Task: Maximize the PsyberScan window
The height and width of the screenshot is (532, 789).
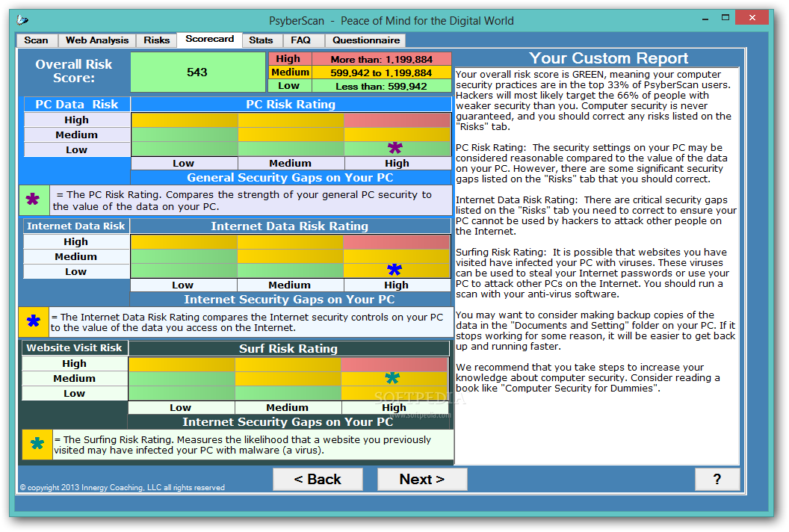Action: [725, 18]
